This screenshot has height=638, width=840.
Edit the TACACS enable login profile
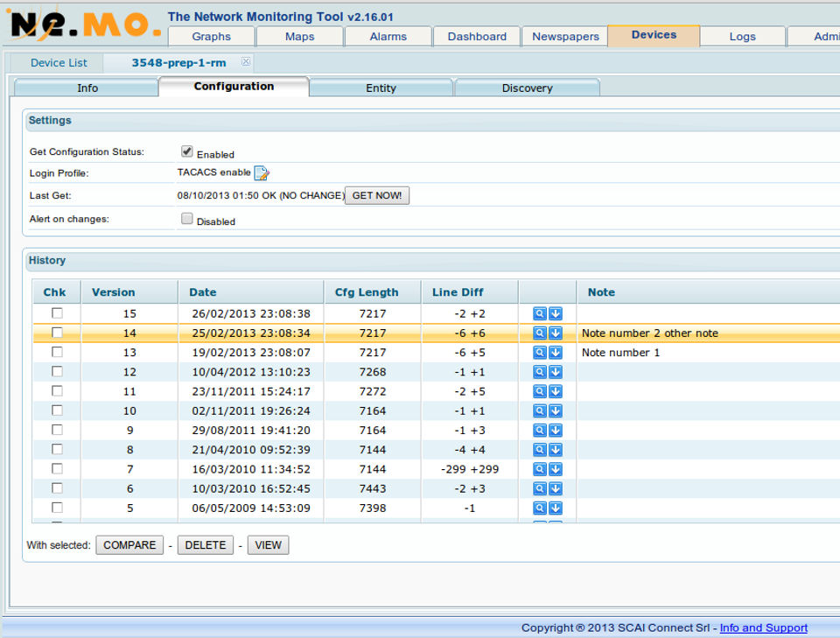pyautogui.click(x=261, y=173)
